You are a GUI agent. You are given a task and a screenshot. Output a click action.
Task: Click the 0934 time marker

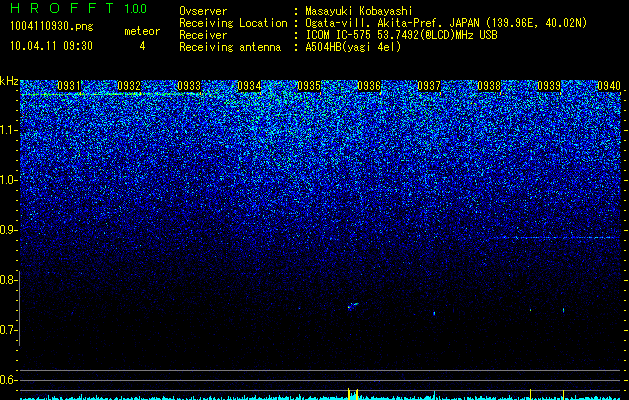249,86
